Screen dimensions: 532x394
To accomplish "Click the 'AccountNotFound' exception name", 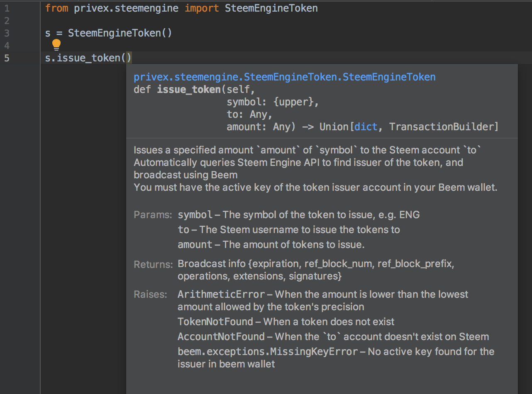I will (221, 336).
